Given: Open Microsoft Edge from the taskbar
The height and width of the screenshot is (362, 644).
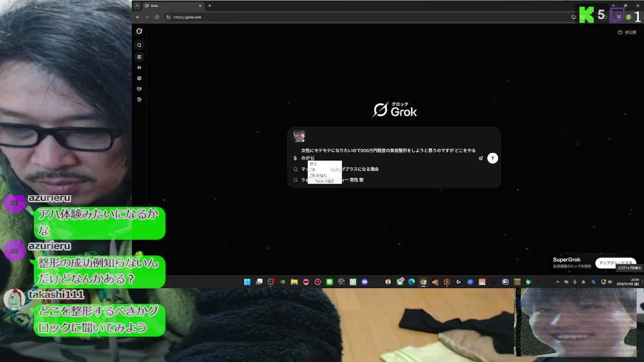Looking at the screenshot, I should coord(412,282).
